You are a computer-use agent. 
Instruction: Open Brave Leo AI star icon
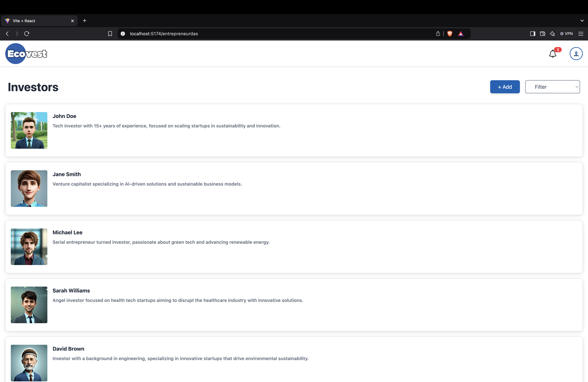[x=552, y=34]
